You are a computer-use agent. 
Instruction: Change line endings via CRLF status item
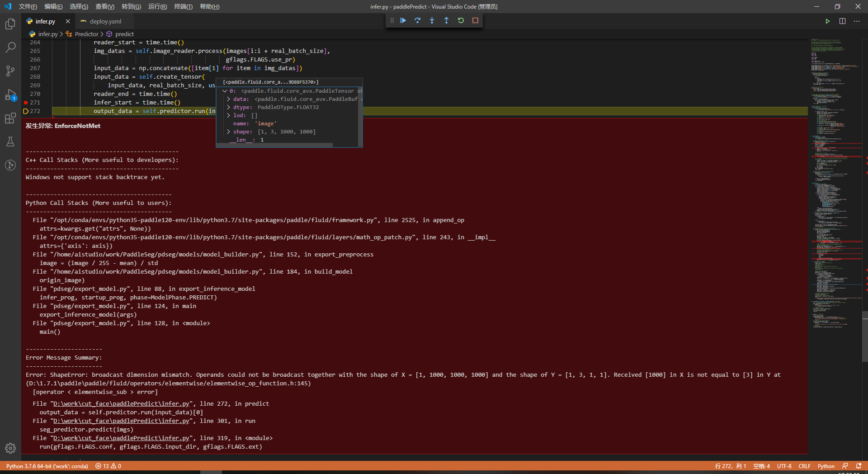coord(804,466)
